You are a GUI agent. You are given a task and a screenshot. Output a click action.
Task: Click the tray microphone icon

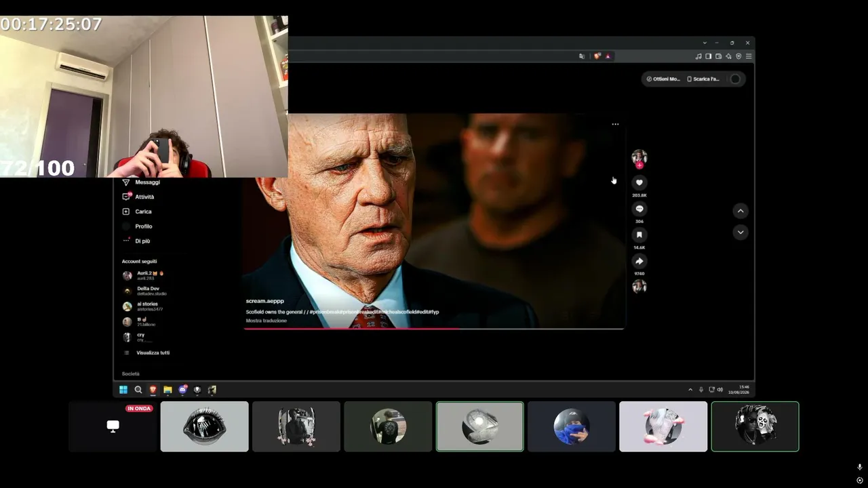[x=701, y=390]
